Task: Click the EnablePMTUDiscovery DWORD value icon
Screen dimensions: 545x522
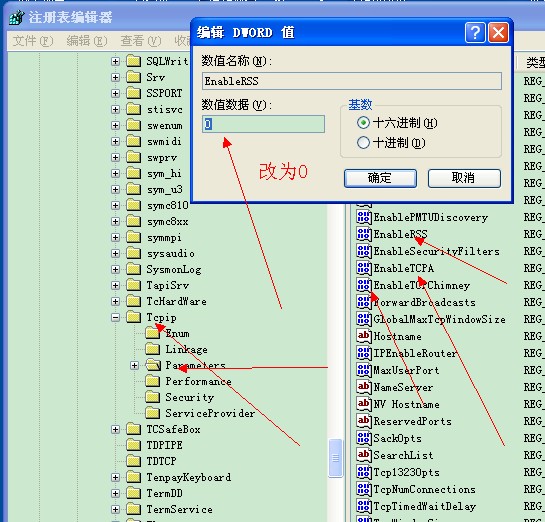Action: pos(364,217)
